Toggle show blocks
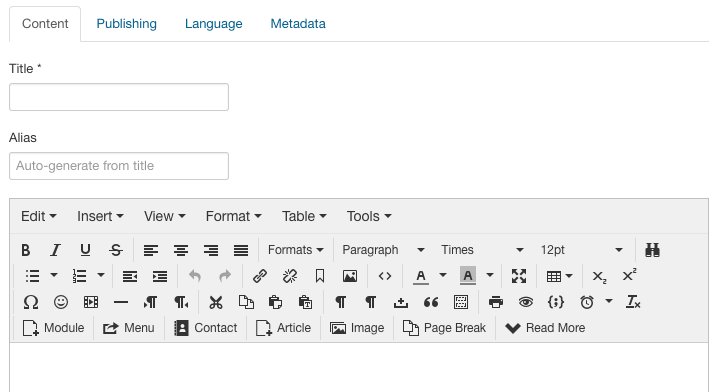710x392 pixels. coord(370,302)
